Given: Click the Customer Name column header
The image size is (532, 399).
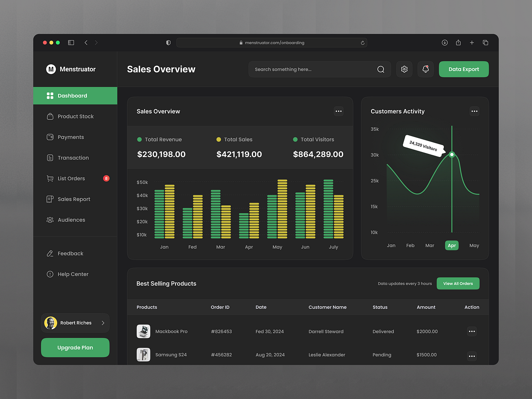Looking at the screenshot, I should [x=328, y=307].
